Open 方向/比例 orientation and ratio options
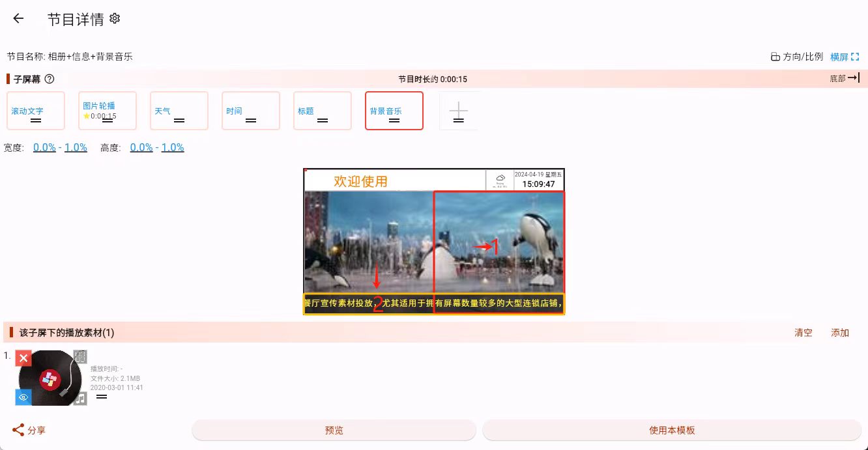This screenshot has width=868, height=450. point(796,57)
